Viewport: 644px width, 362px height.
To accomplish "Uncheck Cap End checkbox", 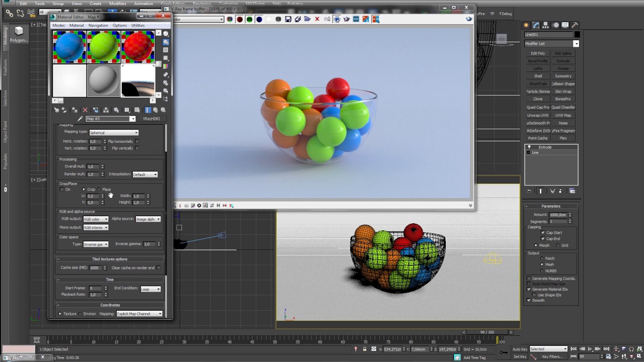I will pyautogui.click(x=543, y=239).
